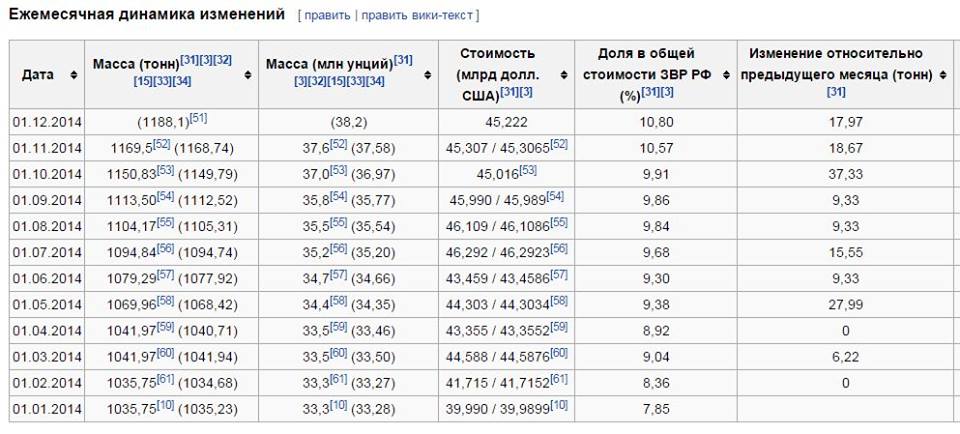960x434 pixels.
Task: Open footnote [58] next to 1069,96
Action: coord(166,299)
